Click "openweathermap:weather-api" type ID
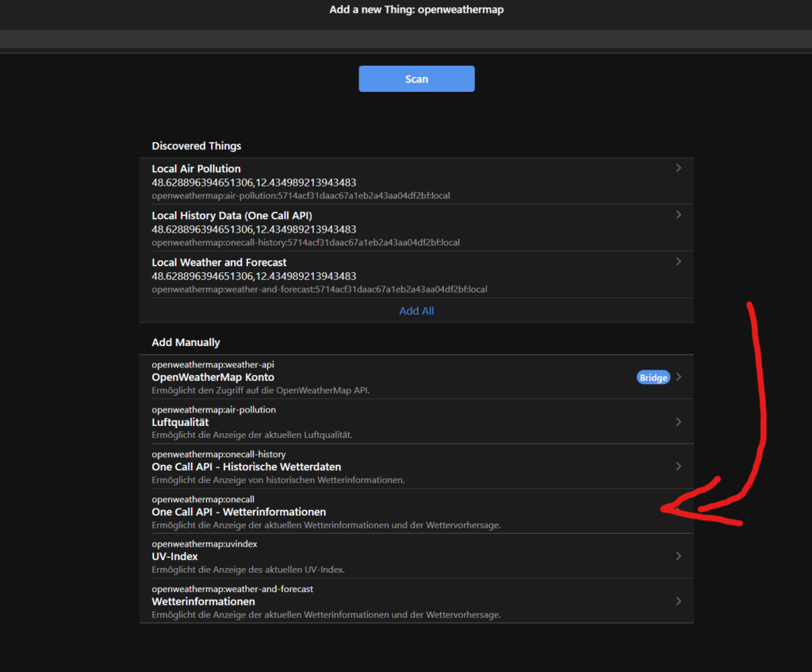This screenshot has height=672, width=812. click(213, 365)
